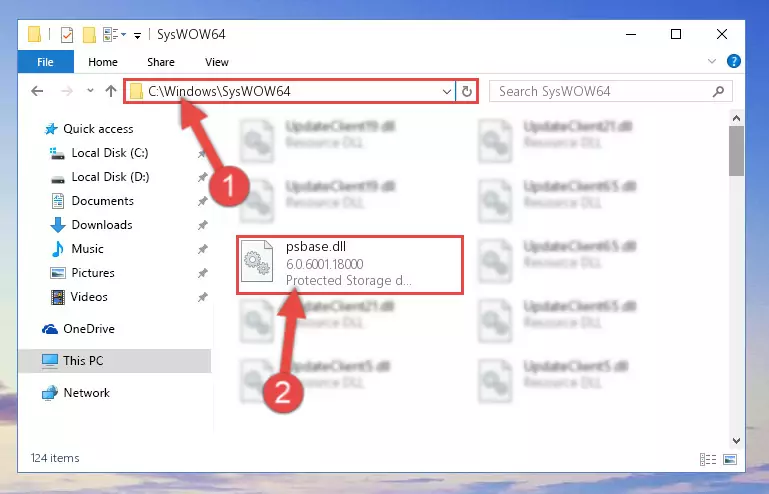Open the File ribbon tab
Screen dimensions: 769x494
45,62
